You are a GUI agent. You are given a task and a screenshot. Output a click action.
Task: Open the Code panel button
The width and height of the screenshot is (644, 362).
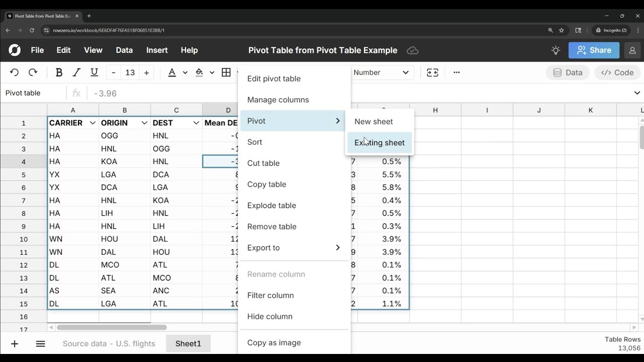tap(617, 72)
